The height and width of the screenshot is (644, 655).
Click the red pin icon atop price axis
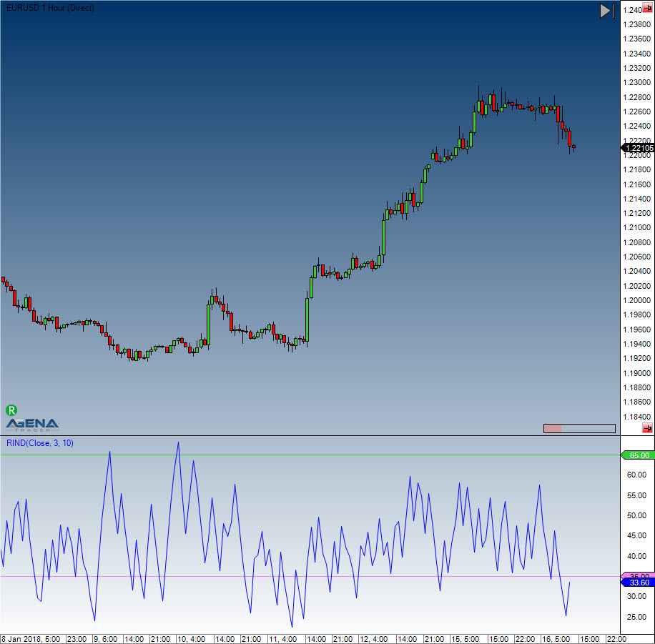(x=647, y=9)
